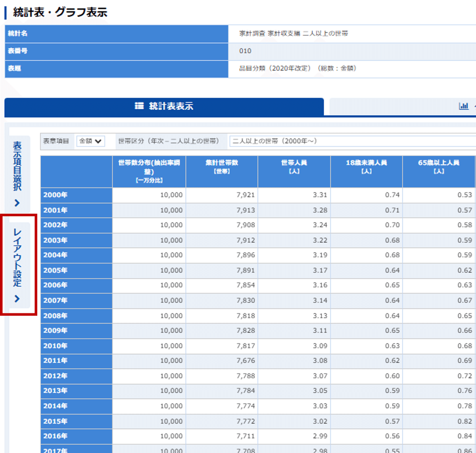Click chevron arrow under 表示項目選択
Viewport: 476px width, 453px height.
pyautogui.click(x=17, y=203)
